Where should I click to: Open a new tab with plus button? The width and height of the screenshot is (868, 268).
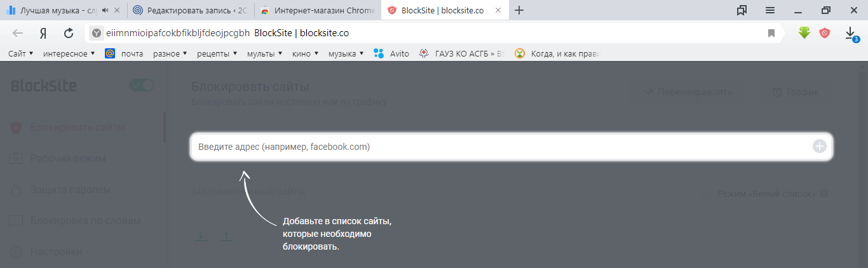point(519,10)
